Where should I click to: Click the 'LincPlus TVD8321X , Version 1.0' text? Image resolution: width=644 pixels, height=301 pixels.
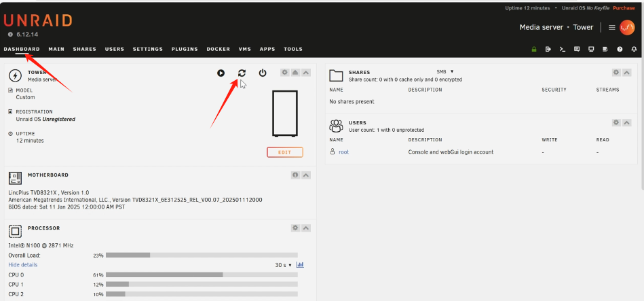tap(49, 192)
